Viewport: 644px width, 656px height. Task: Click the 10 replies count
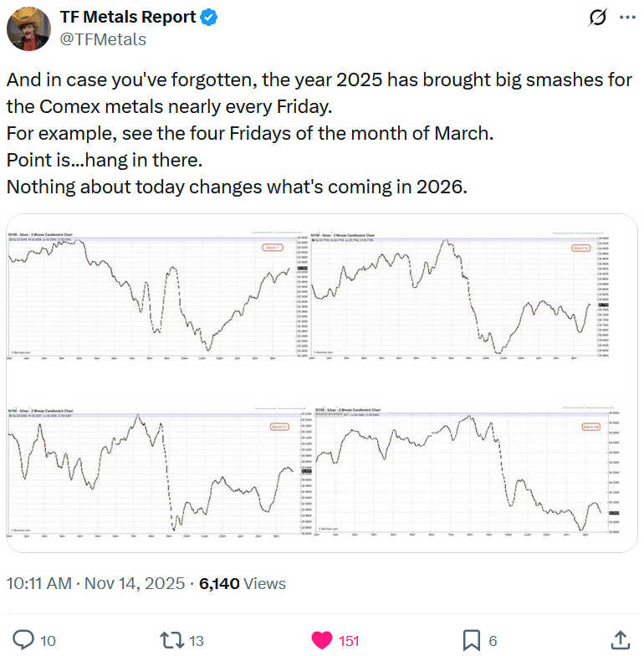coord(48,641)
